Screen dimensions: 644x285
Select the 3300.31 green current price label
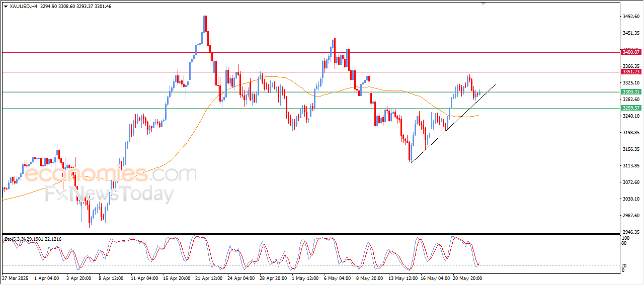631,92
